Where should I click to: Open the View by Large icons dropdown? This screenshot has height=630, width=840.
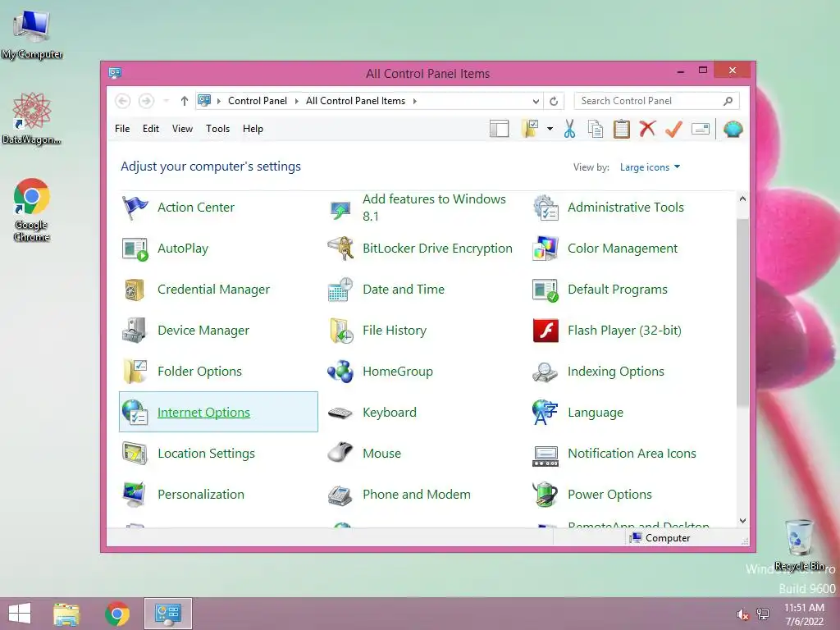650,167
